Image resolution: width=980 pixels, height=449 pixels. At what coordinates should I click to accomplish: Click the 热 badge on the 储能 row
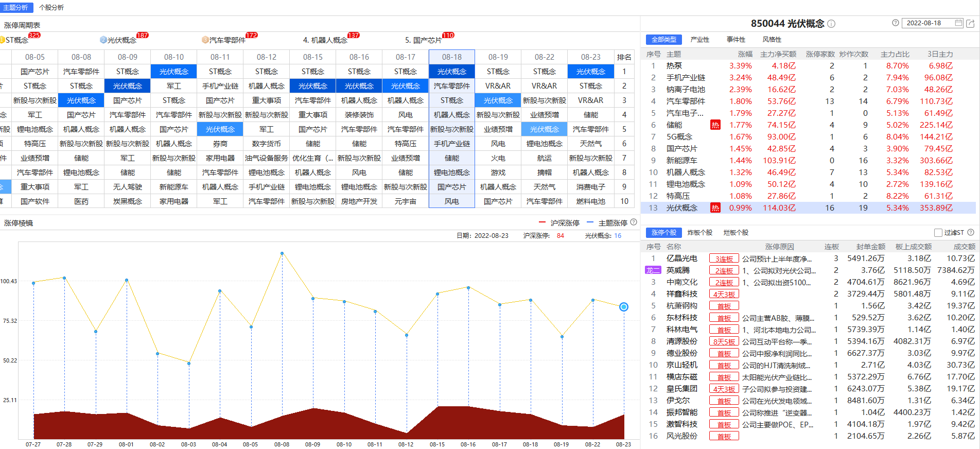coord(715,125)
